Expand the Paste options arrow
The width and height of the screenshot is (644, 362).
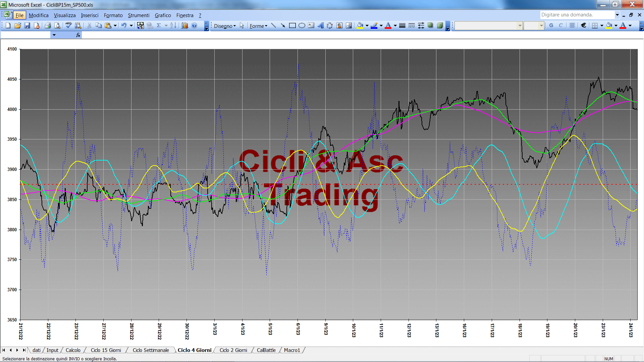(115, 25)
